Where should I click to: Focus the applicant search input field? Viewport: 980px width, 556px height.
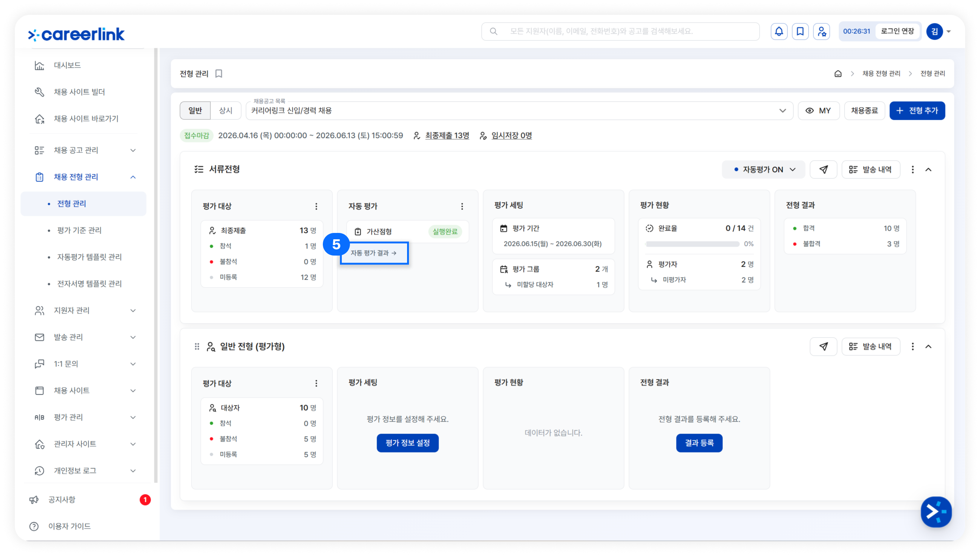[620, 31]
